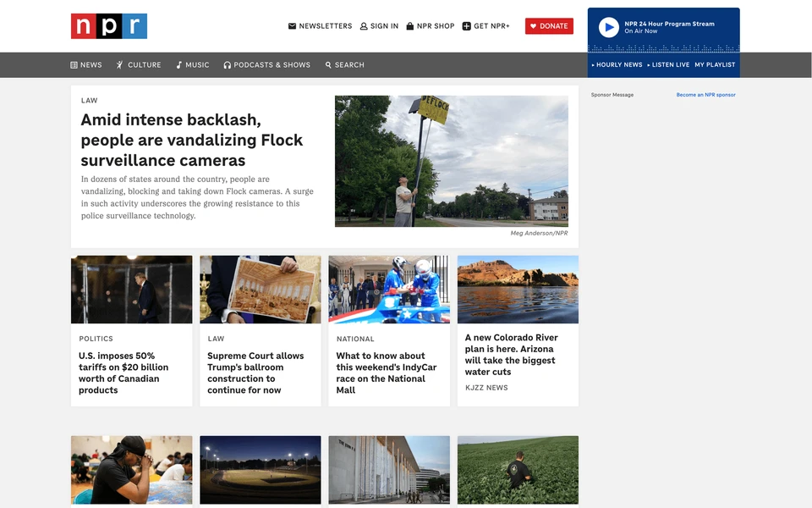Click the dancer icon beside Culture
Image resolution: width=812 pixels, height=508 pixels.
(119, 65)
